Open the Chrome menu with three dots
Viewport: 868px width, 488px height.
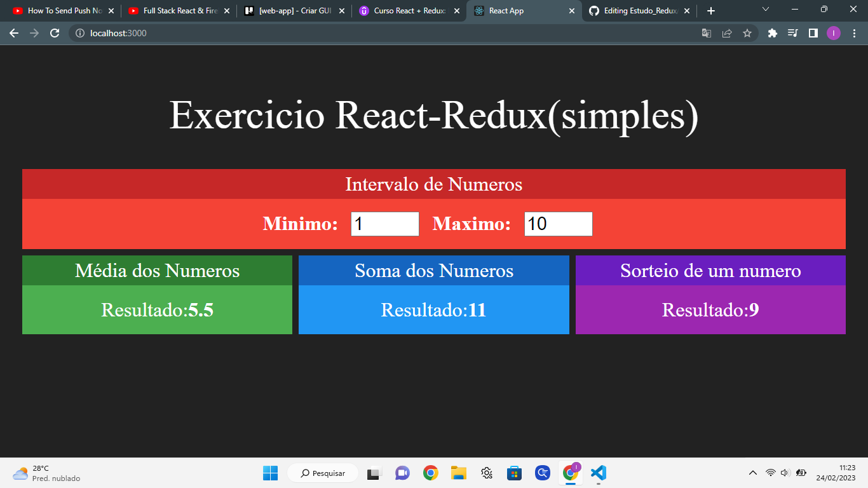click(855, 33)
